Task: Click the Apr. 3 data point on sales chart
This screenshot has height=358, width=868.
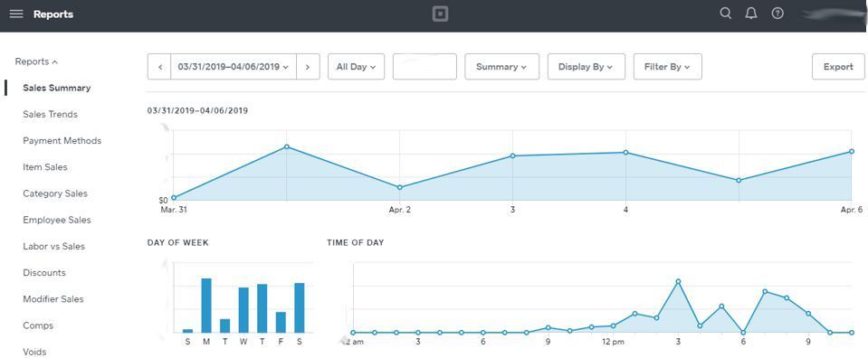Action: (512, 156)
